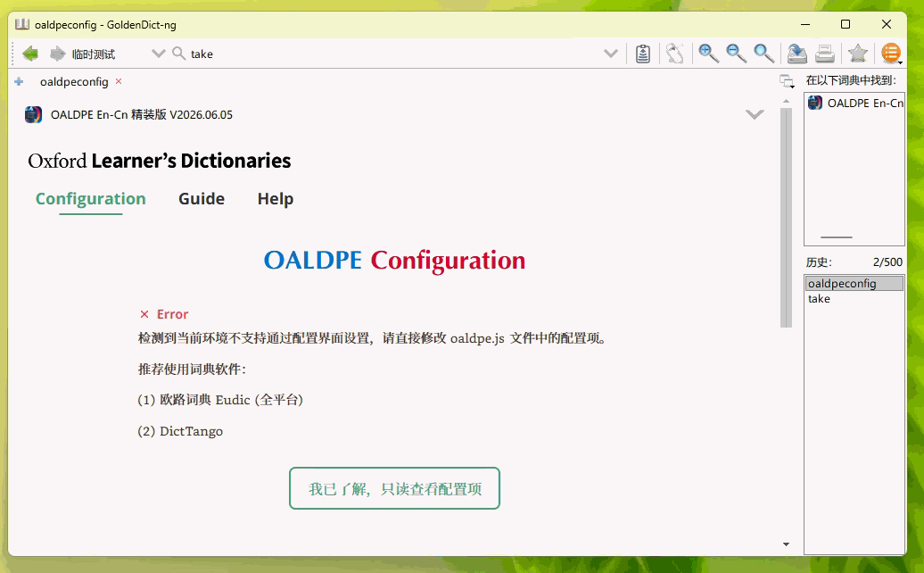Click the Oxford Learner's Dictionaries logo

tap(160, 161)
